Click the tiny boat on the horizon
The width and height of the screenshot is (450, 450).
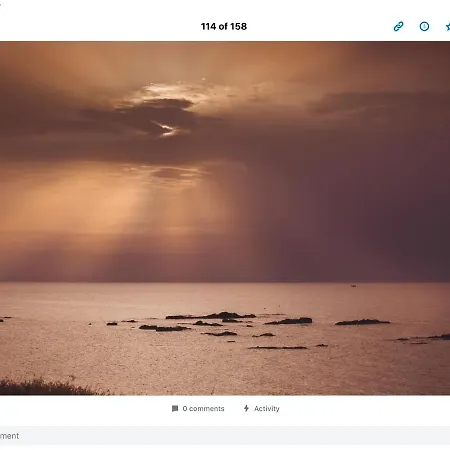(353, 286)
